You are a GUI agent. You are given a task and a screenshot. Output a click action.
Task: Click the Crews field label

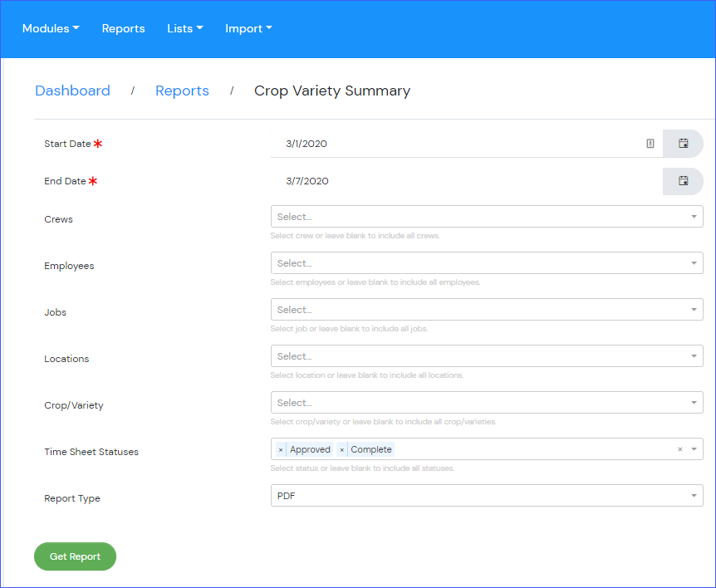[x=58, y=219]
